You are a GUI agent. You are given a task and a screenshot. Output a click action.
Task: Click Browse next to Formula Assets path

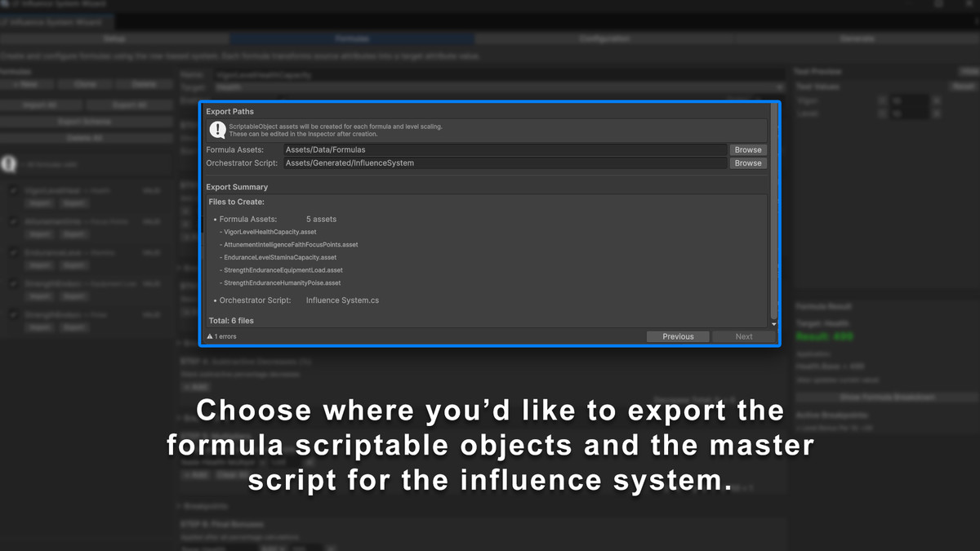tap(747, 149)
